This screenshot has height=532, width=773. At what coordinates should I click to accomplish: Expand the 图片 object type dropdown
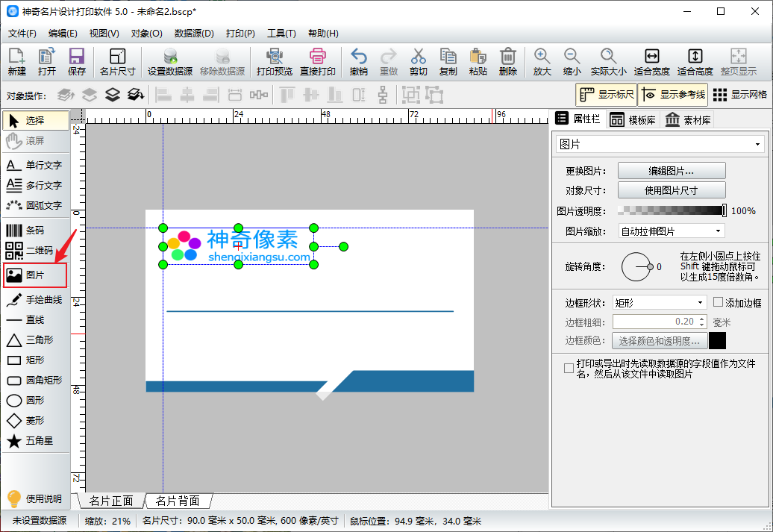click(660, 145)
